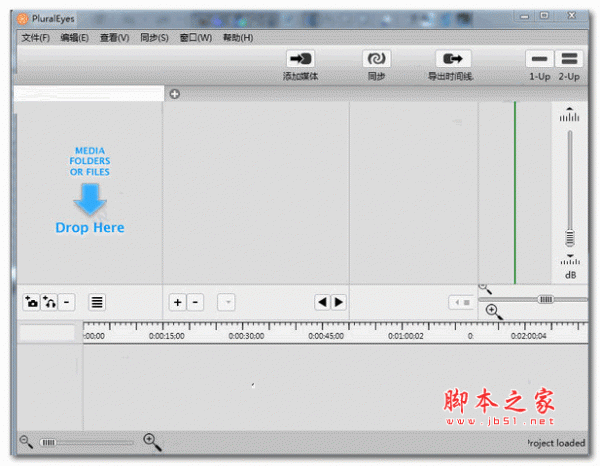Open the 帮助(H) Help menu

tap(238, 38)
